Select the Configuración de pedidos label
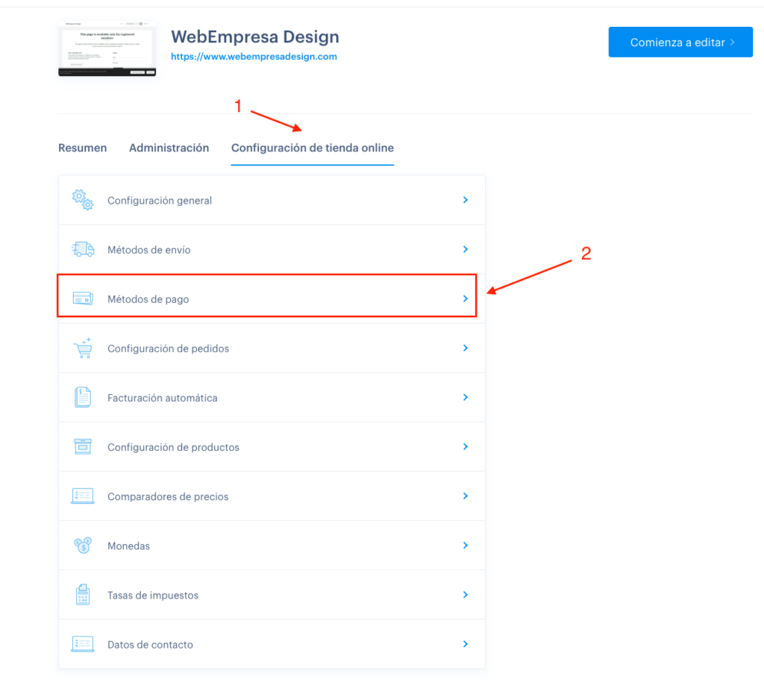 [168, 349]
